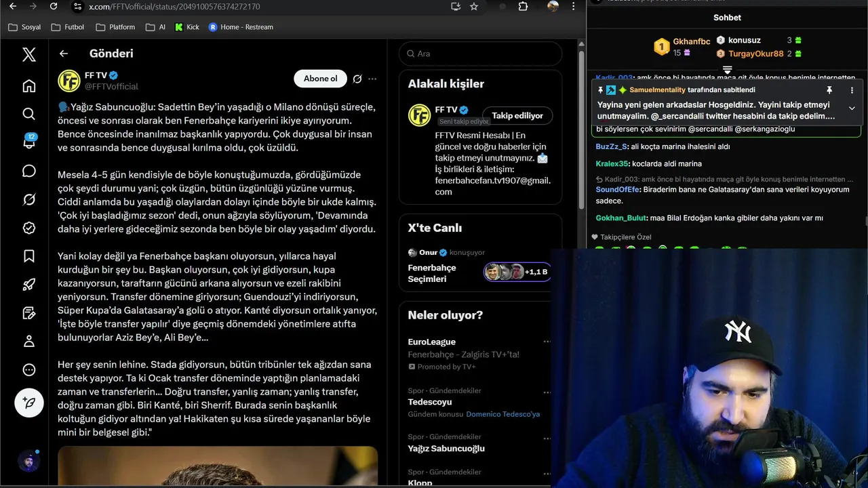Viewport: 868px width, 488px height.
Task: Open site information icon in address bar
Action: click(x=77, y=6)
